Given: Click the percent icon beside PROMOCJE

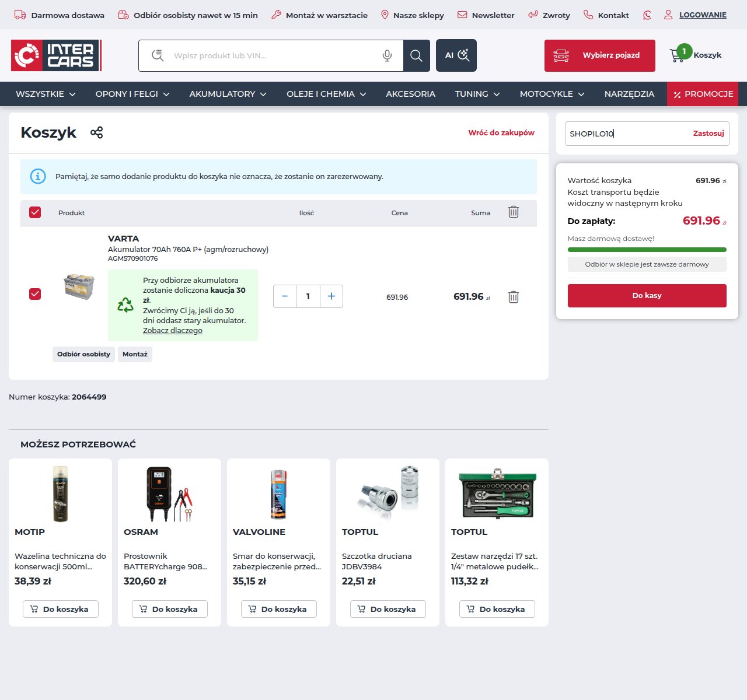Looking at the screenshot, I should [677, 94].
